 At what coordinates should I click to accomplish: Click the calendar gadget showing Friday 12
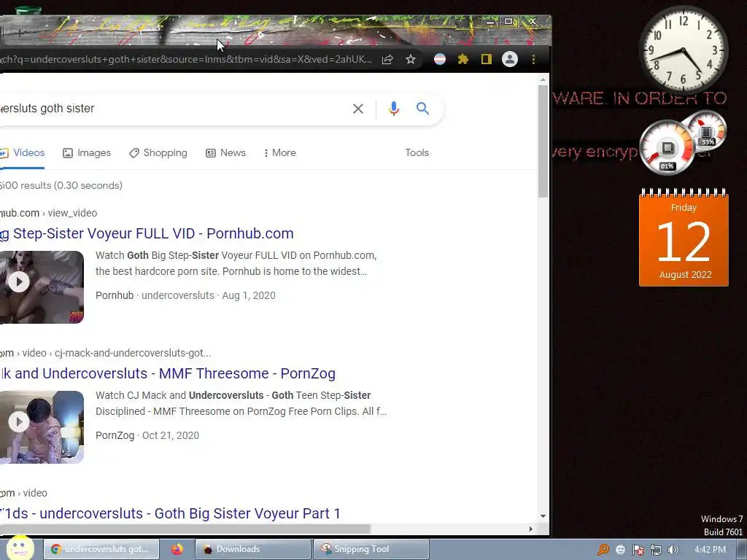[x=684, y=238]
